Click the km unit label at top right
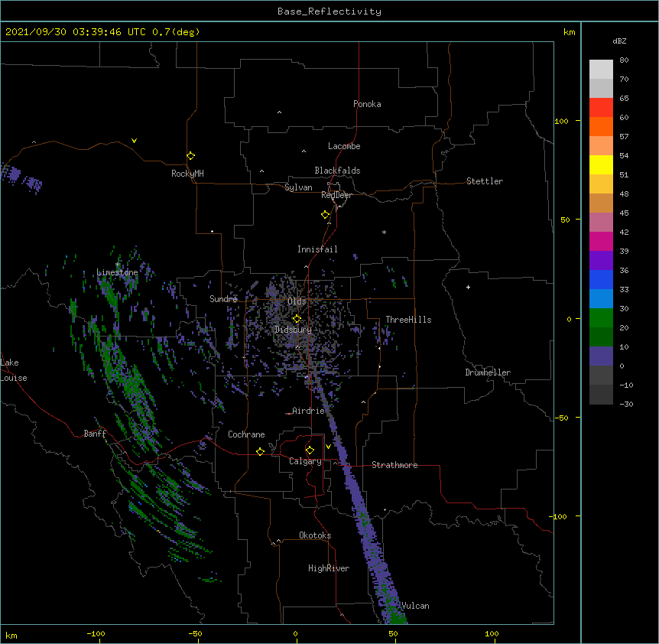Image resolution: width=659 pixels, height=644 pixels. coord(570,32)
